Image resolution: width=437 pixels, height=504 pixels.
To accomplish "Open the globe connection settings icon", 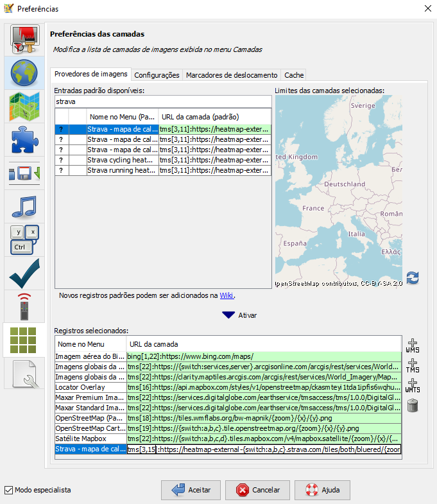I will pyautogui.click(x=24, y=73).
